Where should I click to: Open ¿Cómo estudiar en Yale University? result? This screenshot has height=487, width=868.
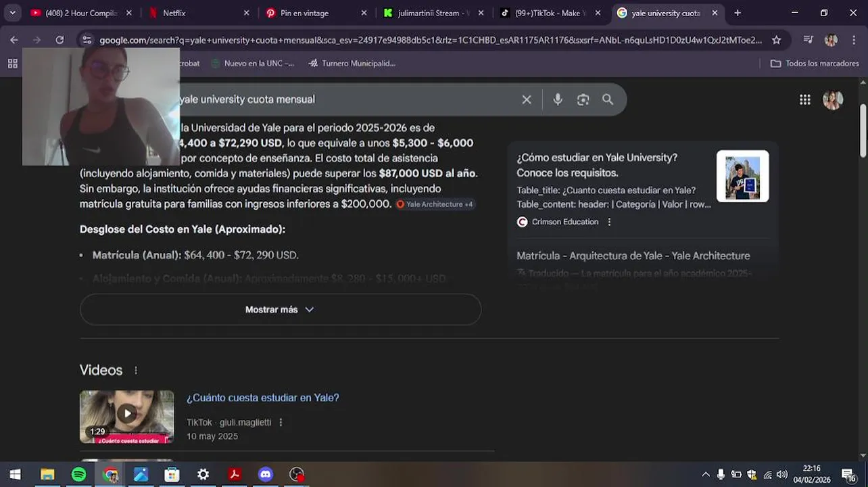tap(596, 165)
